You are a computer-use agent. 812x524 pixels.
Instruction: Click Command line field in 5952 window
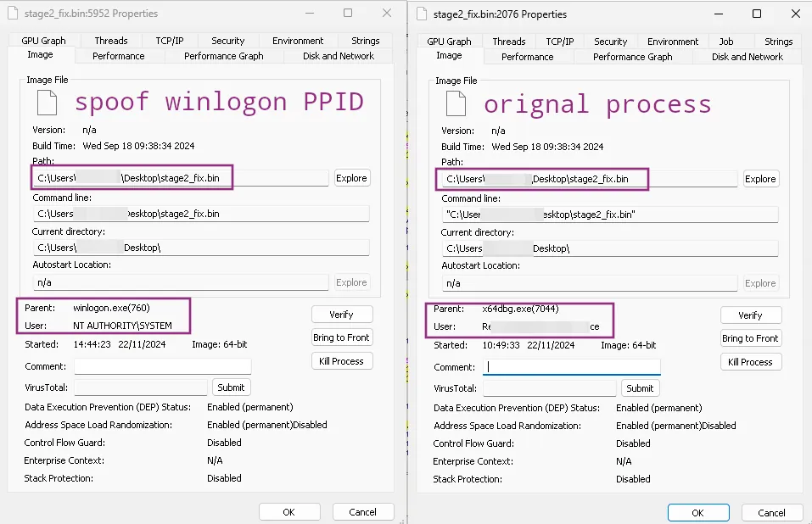(201, 214)
